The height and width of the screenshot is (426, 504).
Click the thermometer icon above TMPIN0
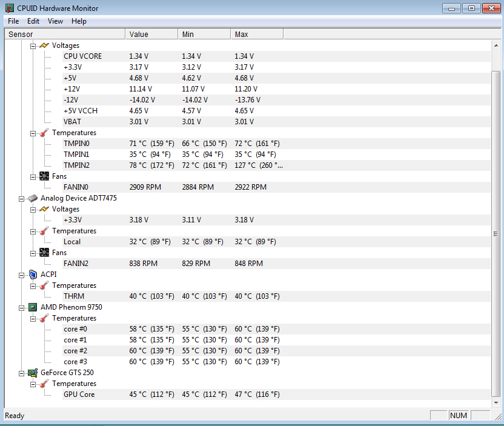(44, 133)
